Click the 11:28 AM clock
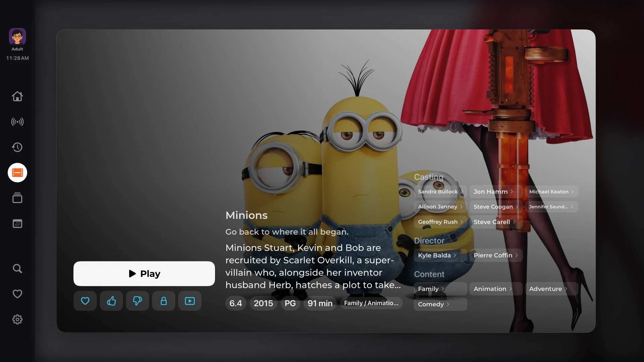The height and width of the screenshot is (362, 644). pos(17,58)
